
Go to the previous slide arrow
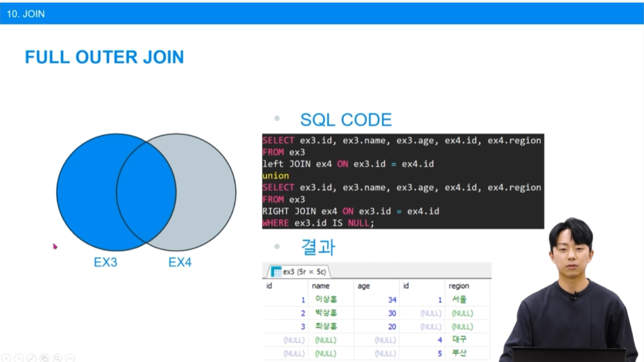point(6,358)
